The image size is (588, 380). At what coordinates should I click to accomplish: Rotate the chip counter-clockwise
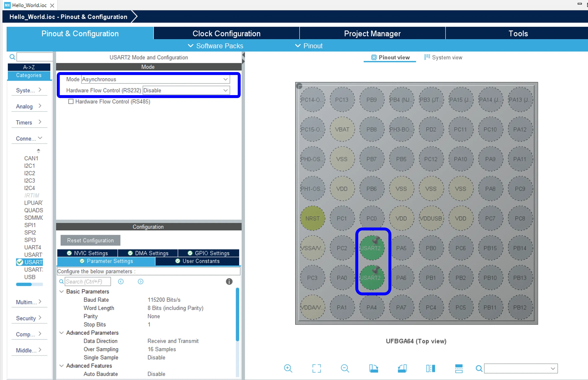click(x=402, y=368)
